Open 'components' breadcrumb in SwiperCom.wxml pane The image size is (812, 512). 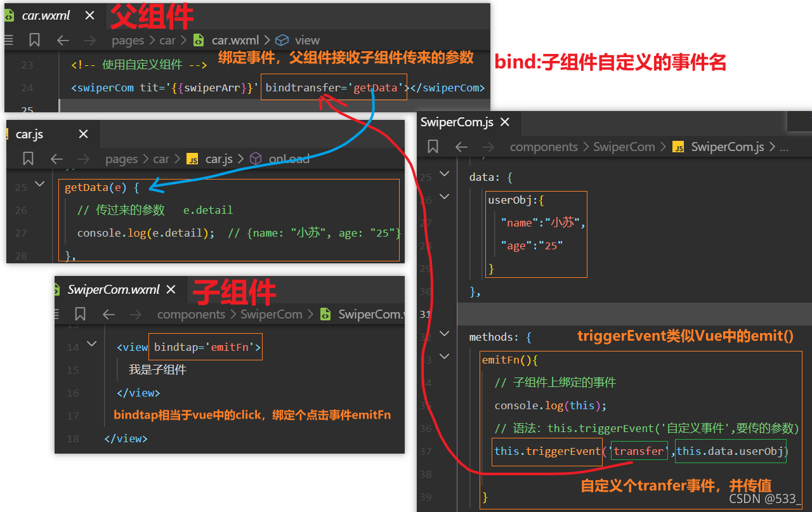click(191, 314)
